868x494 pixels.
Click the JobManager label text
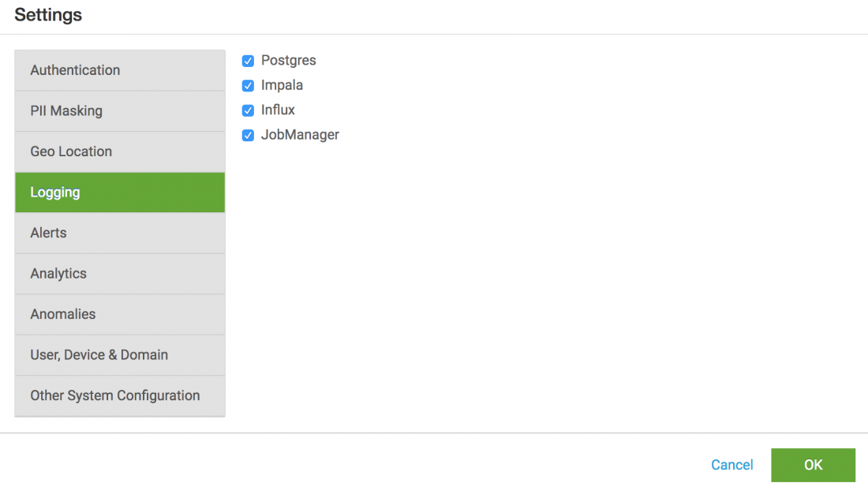tap(300, 135)
